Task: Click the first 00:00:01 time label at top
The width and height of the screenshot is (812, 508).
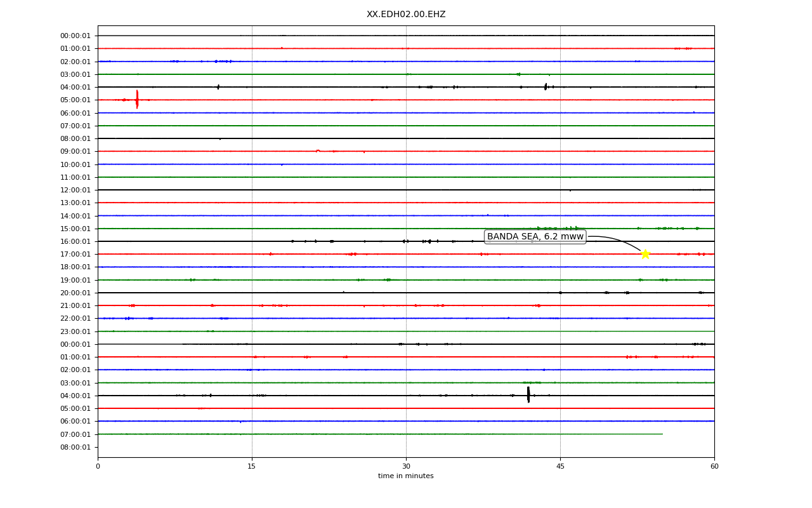Action: coord(75,36)
